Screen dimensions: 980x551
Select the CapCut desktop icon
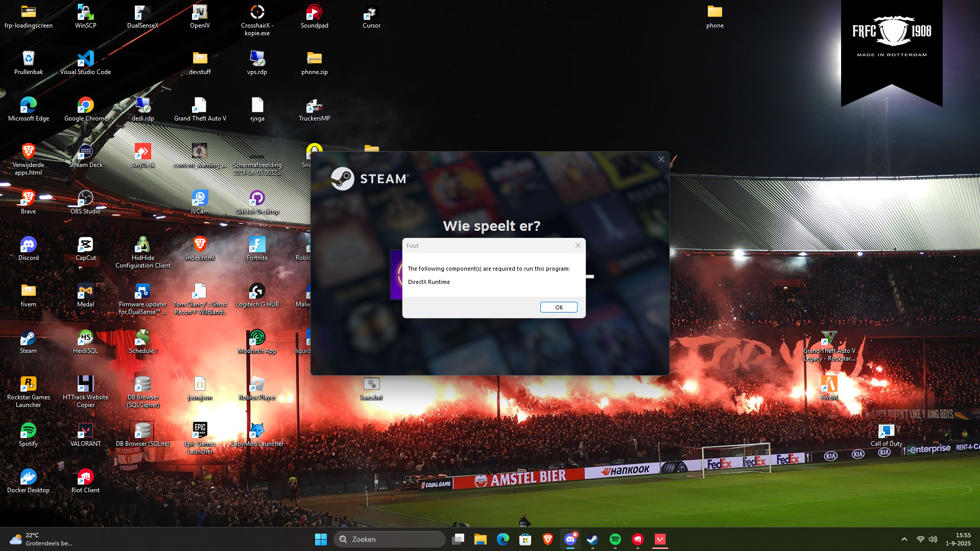[86, 249]
